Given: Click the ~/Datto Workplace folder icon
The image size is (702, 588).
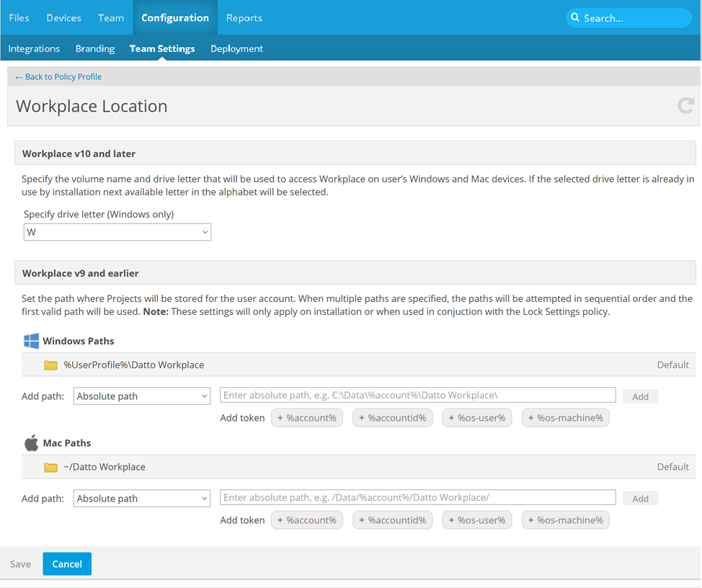Looking at the screenshot, I should 50,468.
